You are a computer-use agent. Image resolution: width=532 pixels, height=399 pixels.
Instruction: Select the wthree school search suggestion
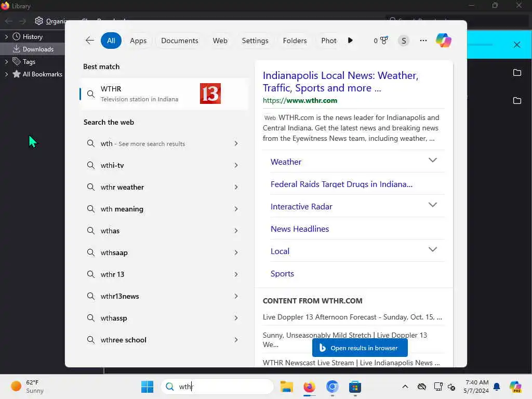pyautogui.click(x=163, y=340)
